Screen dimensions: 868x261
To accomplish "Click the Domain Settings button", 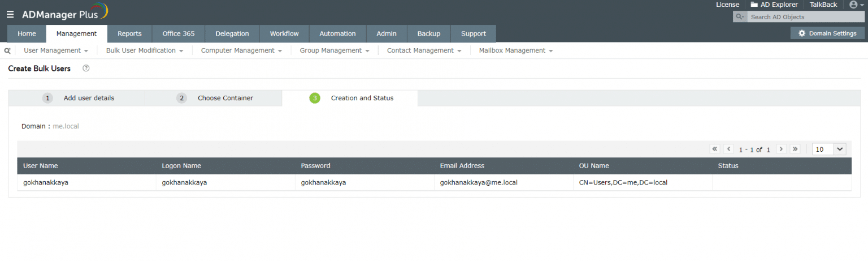I will coord(827,33).
